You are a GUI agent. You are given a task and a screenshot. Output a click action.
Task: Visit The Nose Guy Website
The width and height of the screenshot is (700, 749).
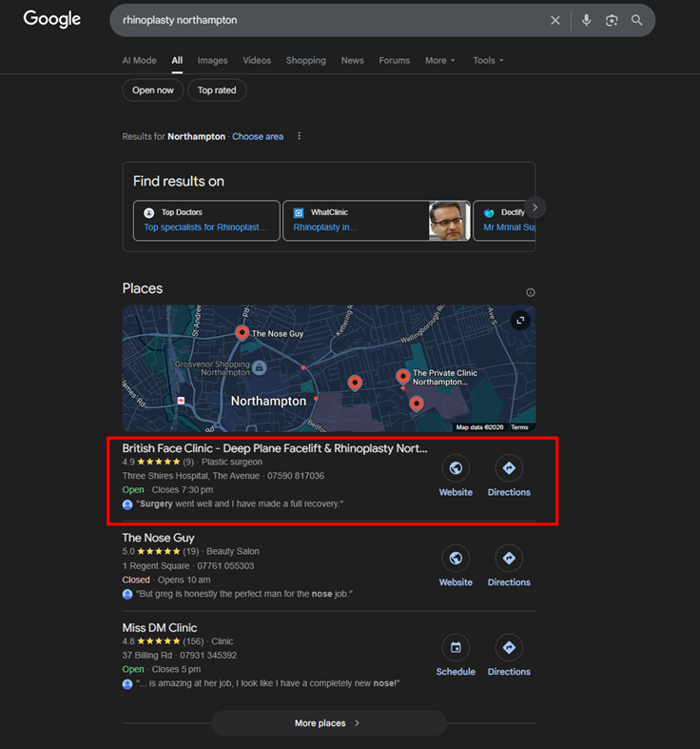pyautogui.click(x=456, y=566)
